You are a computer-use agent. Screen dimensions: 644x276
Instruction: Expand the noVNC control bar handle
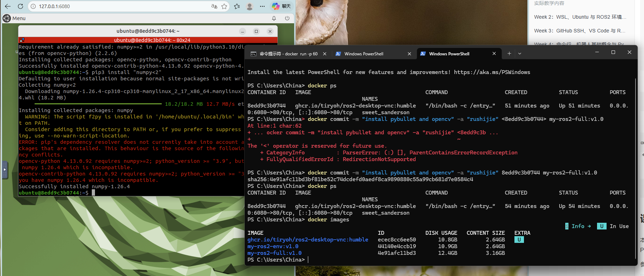(5, 170)
